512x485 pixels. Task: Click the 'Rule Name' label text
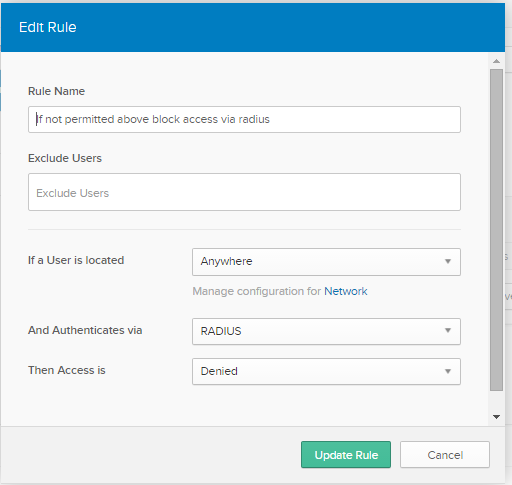[x=56, y=91]
